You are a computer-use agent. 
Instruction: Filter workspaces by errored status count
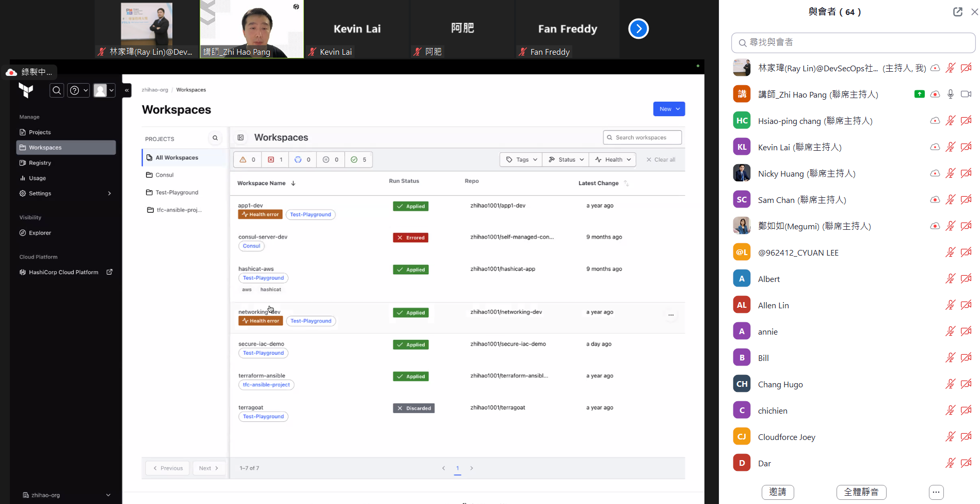[x=275, y=160]
